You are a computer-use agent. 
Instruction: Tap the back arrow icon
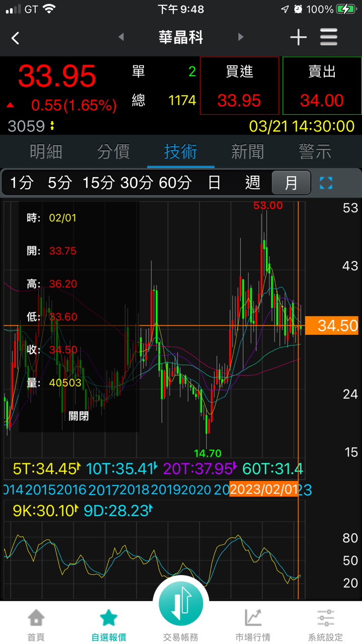point(15,38)
